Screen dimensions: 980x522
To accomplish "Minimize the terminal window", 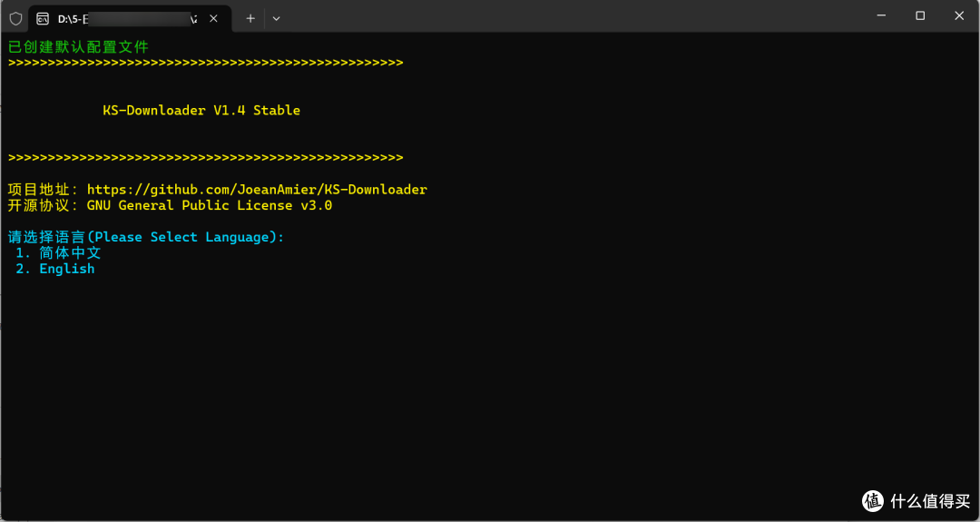I will pos(881,16).
